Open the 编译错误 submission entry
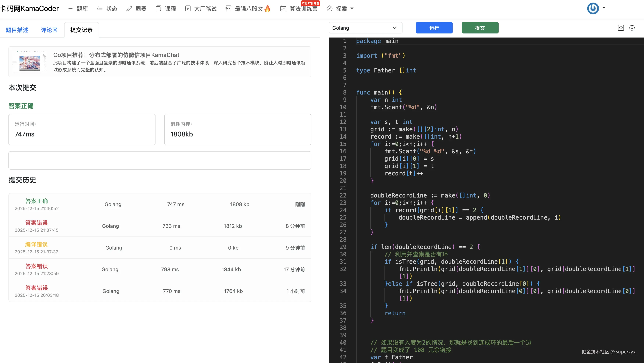This screenshot has height=363, width=644. 37,244
